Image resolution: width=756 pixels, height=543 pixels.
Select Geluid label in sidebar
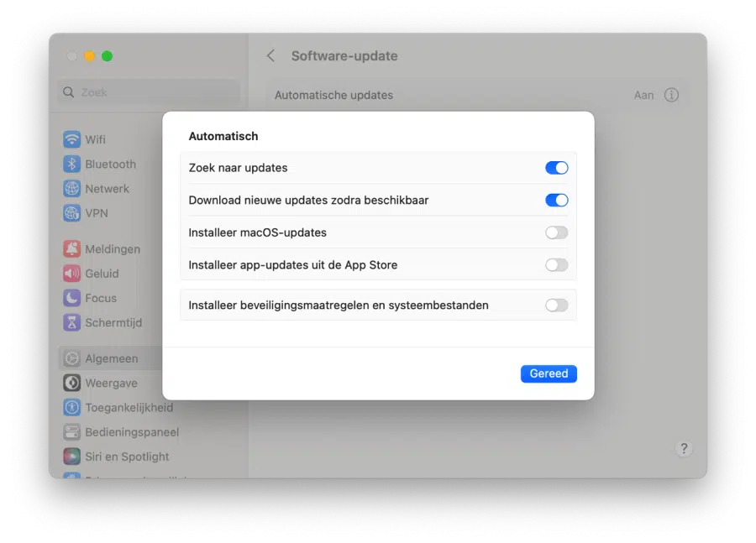102,274
